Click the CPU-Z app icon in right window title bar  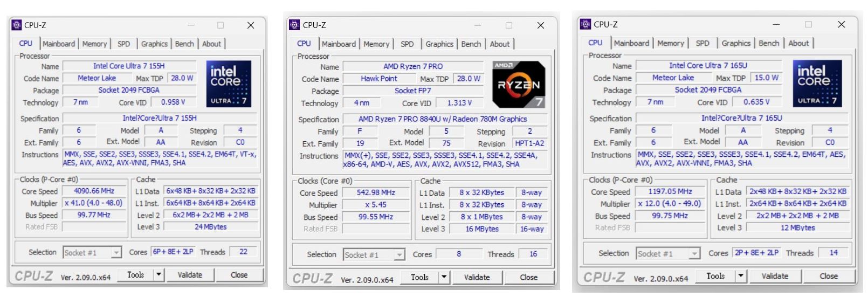[x=585, y=24]
